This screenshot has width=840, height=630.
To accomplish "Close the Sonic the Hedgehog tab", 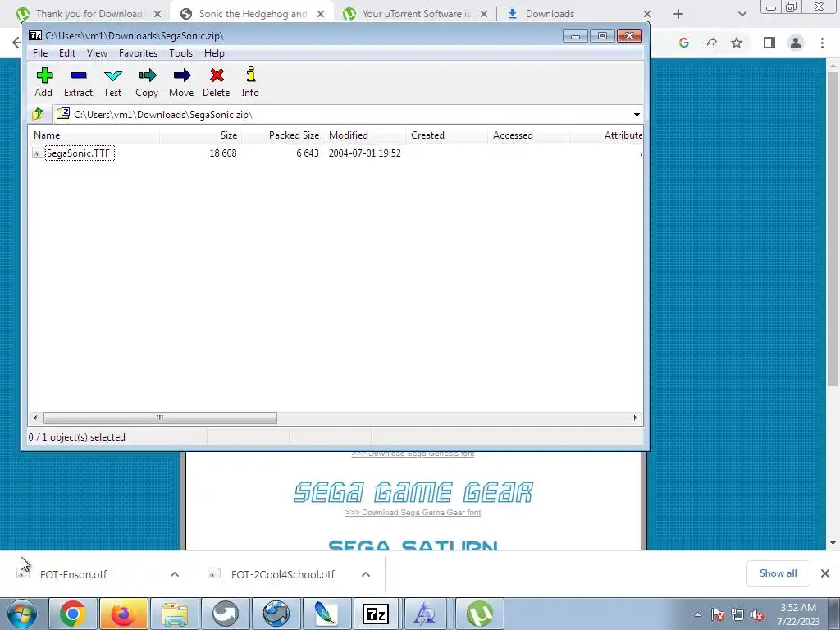I will click(x=321, y=14).
